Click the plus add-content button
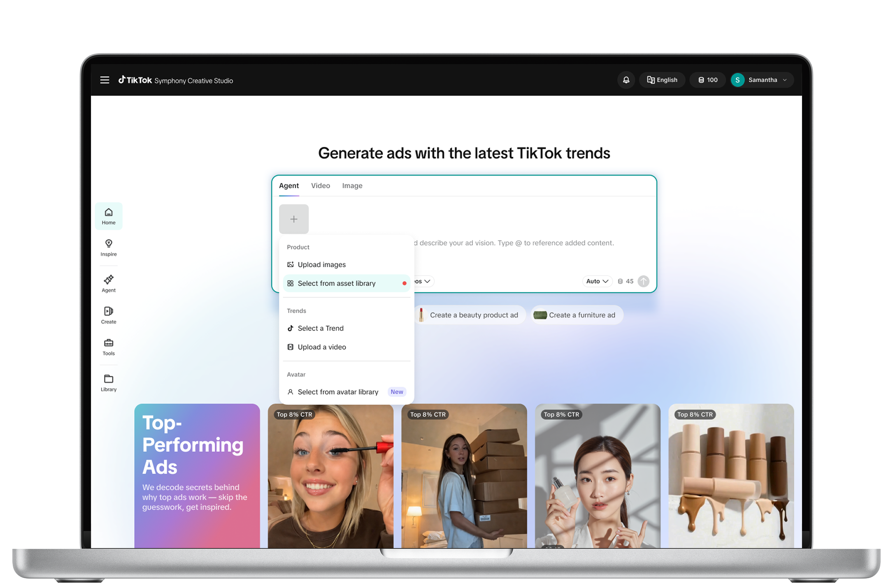 (294, 219)
